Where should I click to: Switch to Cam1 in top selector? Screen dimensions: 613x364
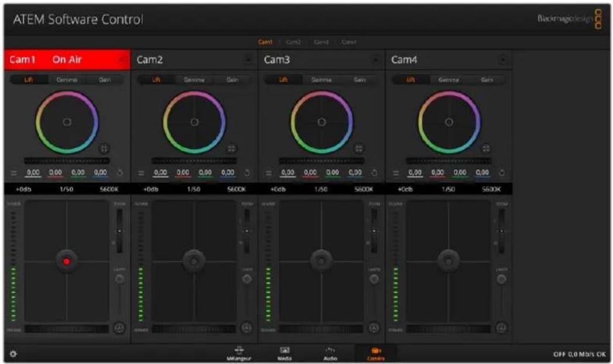(x=265, y=42)
